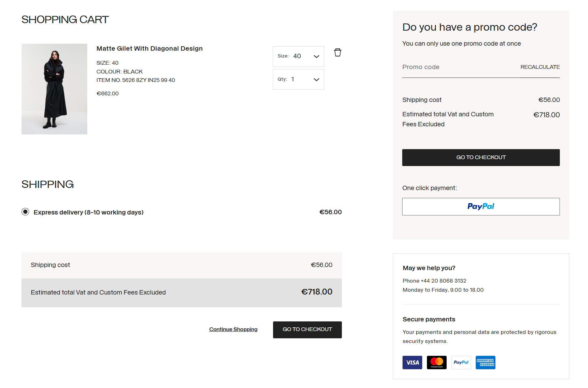Click the American Express icon
This screenshot has width=588, height=388.
pos(485,362)
